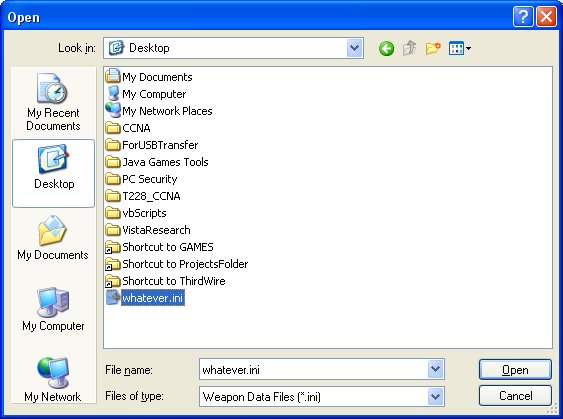Open My Recent Documents in the places bar
This screenshot has width=563, height=419.
pyautogui.click(x=53, y=102)
